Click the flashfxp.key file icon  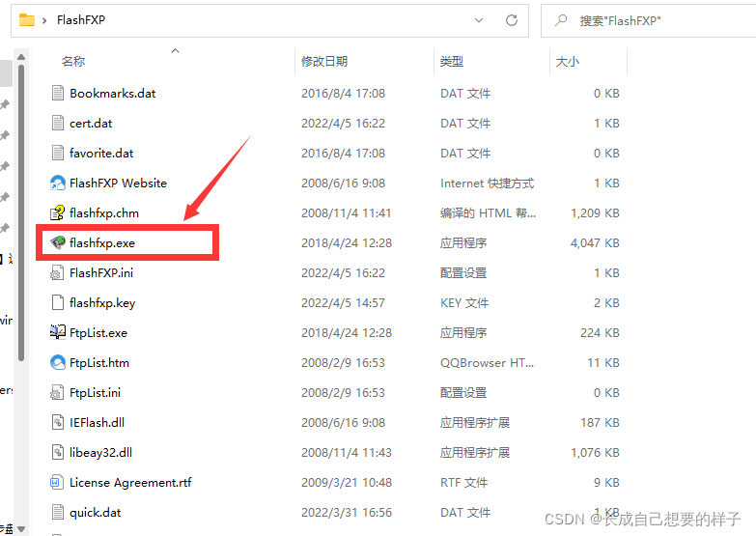point(57,302)
